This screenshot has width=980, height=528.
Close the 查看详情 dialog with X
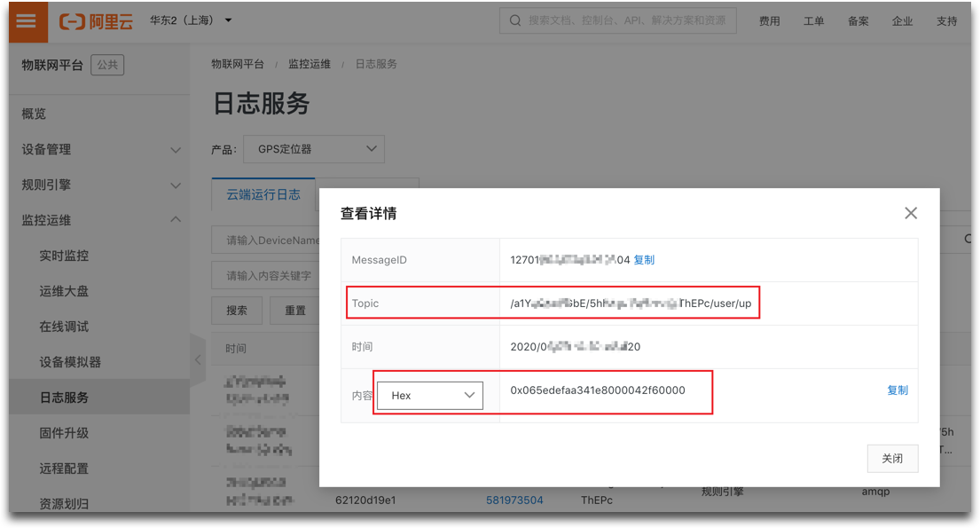coord(911,213)
